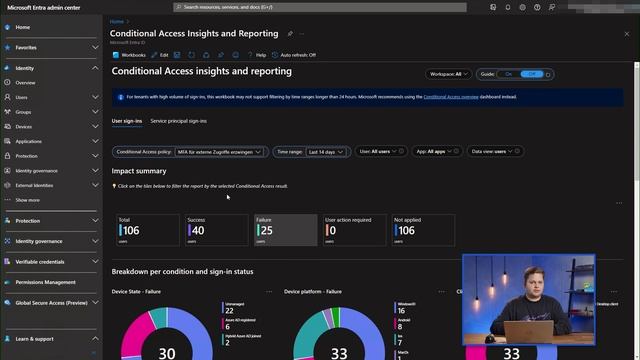
Task: Click the info icon beside Data view filter
Action: point(517,151)
